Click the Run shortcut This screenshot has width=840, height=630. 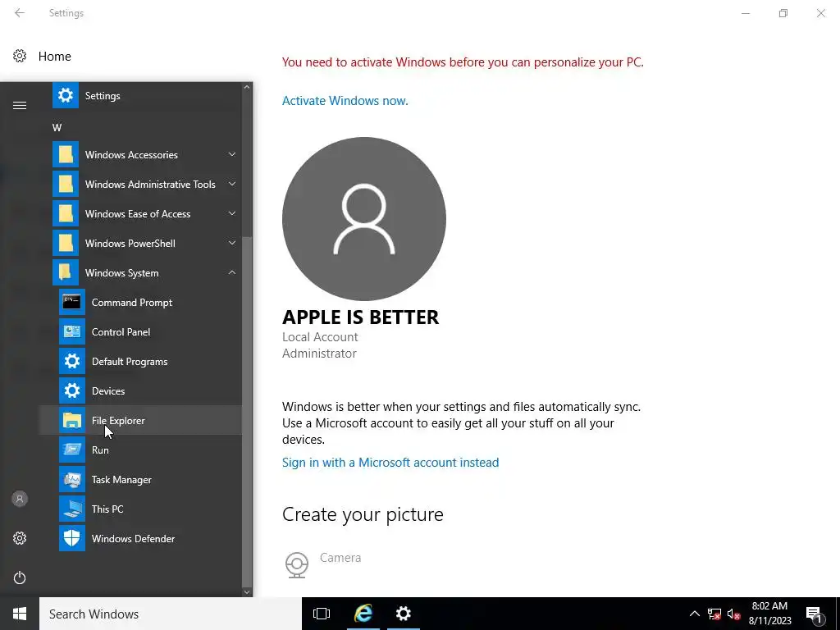(140, 450)
